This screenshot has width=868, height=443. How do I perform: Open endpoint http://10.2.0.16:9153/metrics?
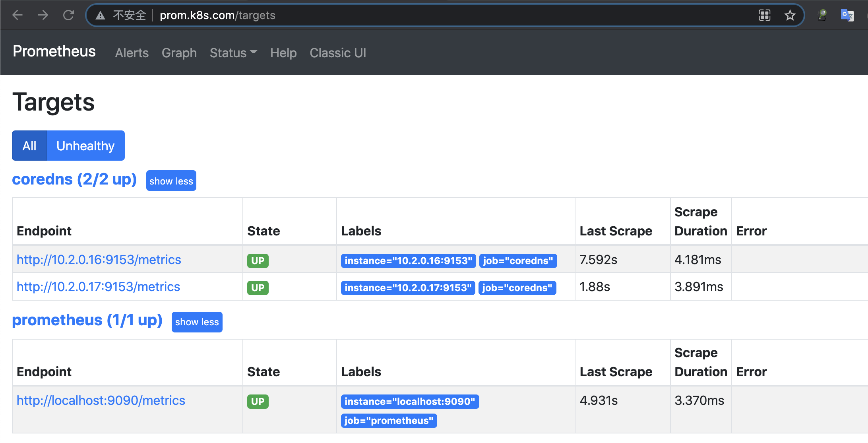[99, 260]
